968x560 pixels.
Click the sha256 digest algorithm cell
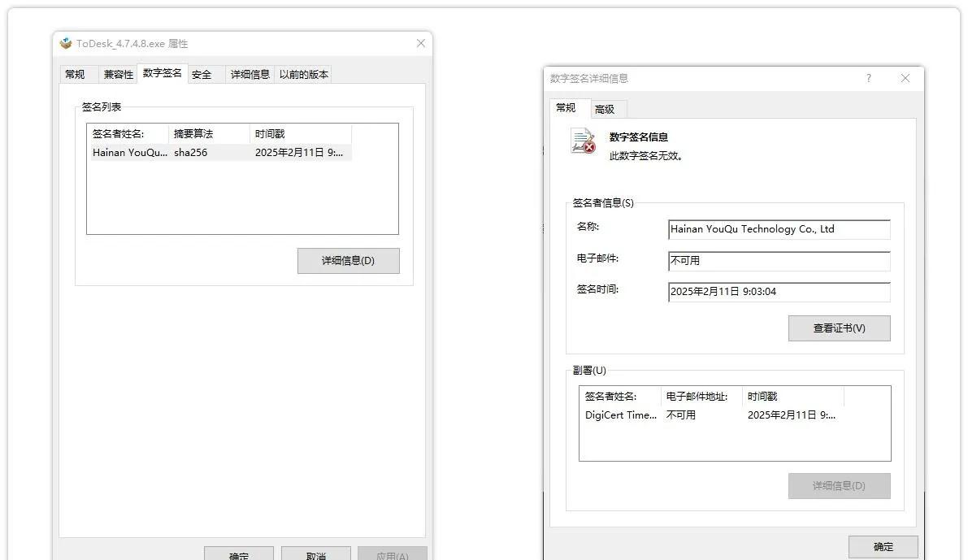pyautogui.click(x=191, y=153)
